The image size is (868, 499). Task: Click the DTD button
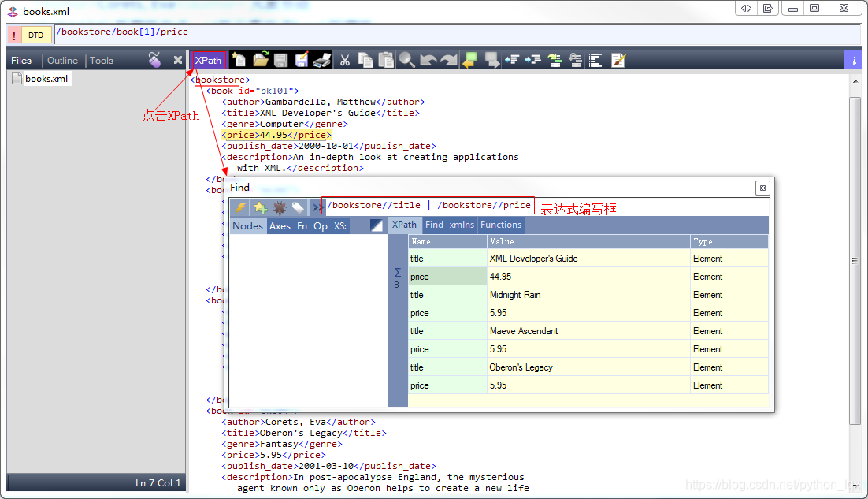(x=36, y=35)
